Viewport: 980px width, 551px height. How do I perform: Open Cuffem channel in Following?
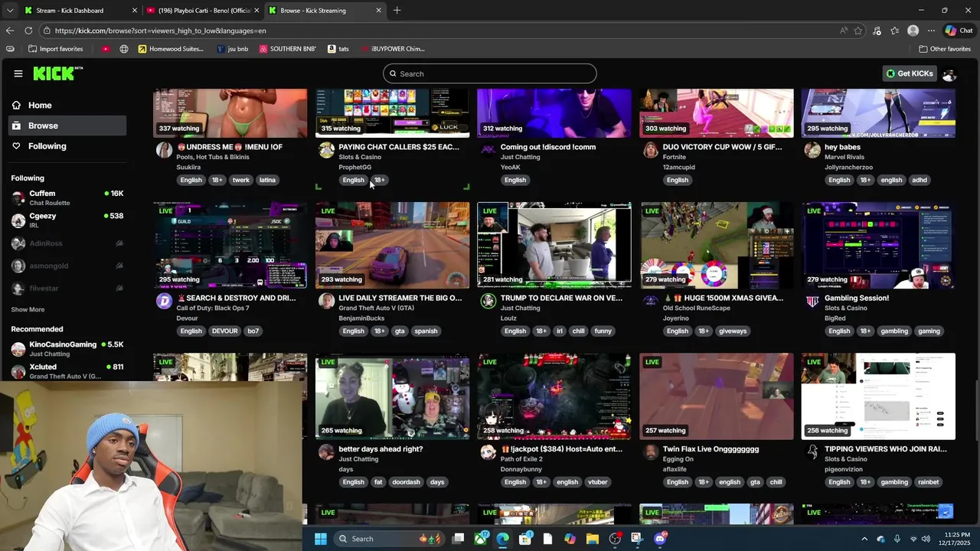pos(67,197)
